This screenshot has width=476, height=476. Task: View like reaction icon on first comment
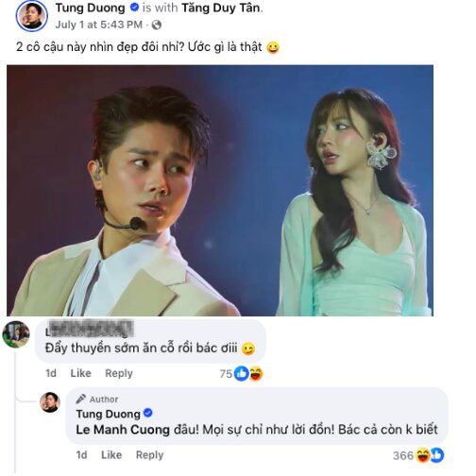point(242,374)
